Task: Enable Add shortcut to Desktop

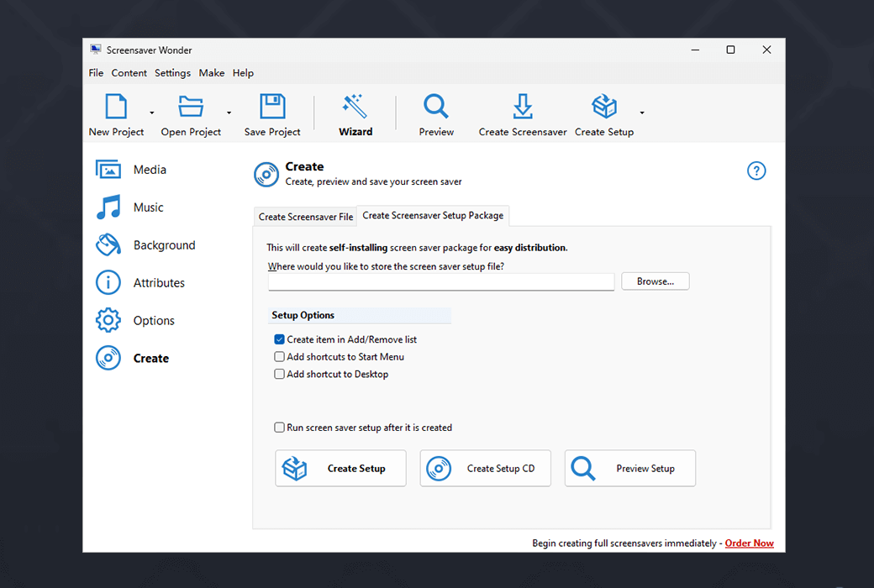Action: (279, 374)
